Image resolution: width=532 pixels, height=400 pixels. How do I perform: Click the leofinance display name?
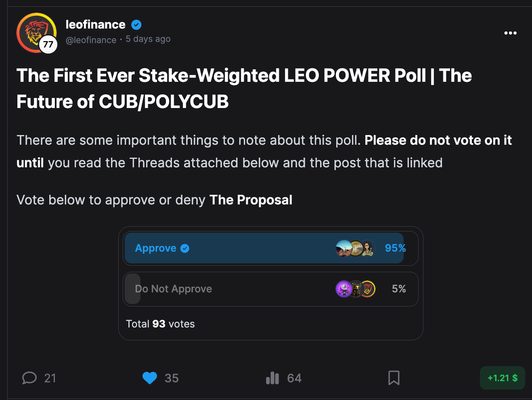[x=96, y=25]
